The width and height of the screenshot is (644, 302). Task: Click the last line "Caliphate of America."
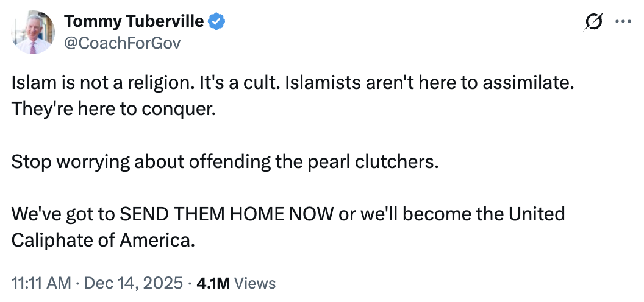tap(104, 240)
